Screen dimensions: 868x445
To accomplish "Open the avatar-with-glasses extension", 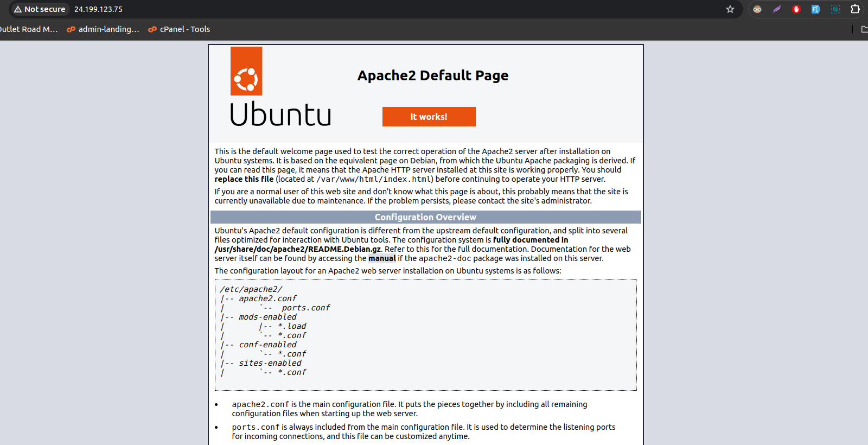I will coord(757,9).
